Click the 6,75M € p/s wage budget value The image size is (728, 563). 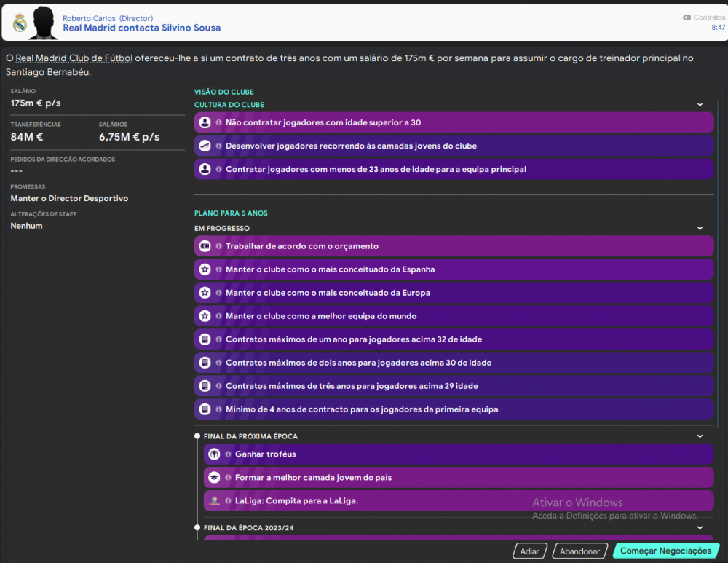(129, 137)
